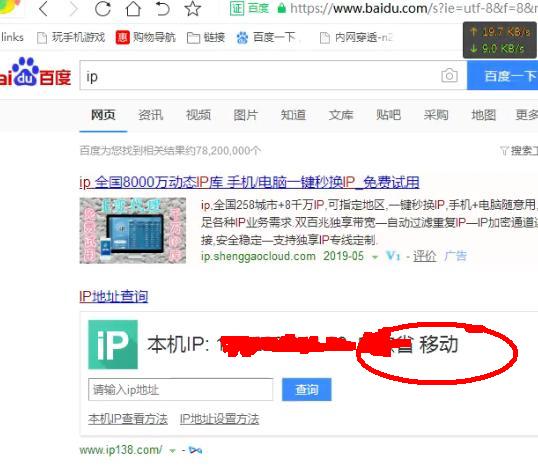538x466 pixels.
Task: Bookmark page with the star icon
Action: click(193, 9)
